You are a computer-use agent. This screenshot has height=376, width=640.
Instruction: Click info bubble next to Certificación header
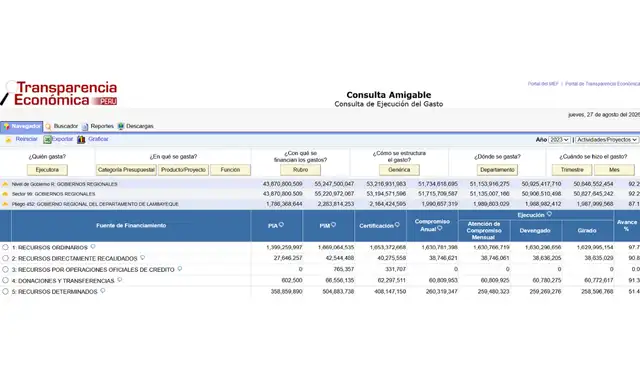pyautogui.click(x=397, y=225)
